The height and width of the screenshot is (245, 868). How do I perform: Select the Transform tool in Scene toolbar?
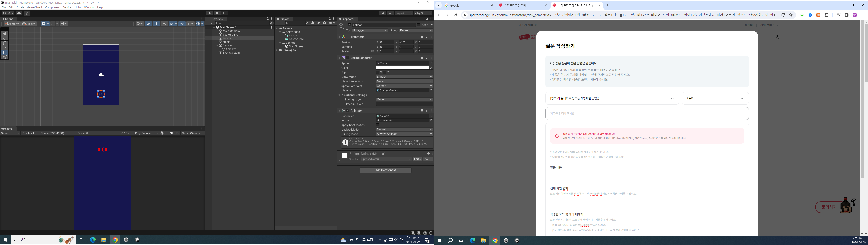pyautogui.click(x=5, y=57)
